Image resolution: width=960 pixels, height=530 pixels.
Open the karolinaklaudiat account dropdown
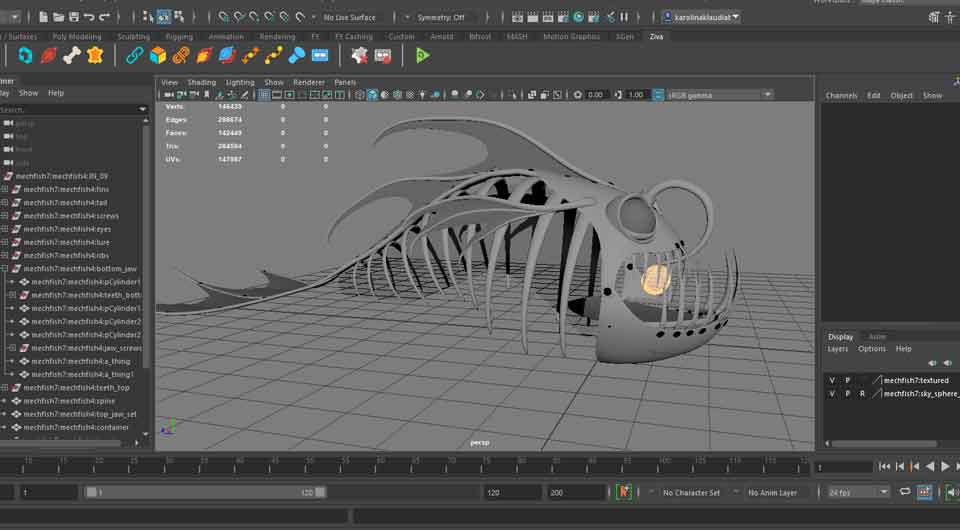tap(702, 17)
